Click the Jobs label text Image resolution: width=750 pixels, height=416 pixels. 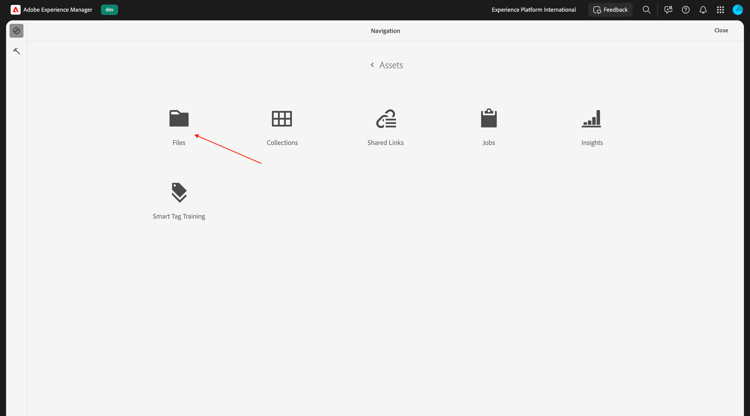(489, 142)
